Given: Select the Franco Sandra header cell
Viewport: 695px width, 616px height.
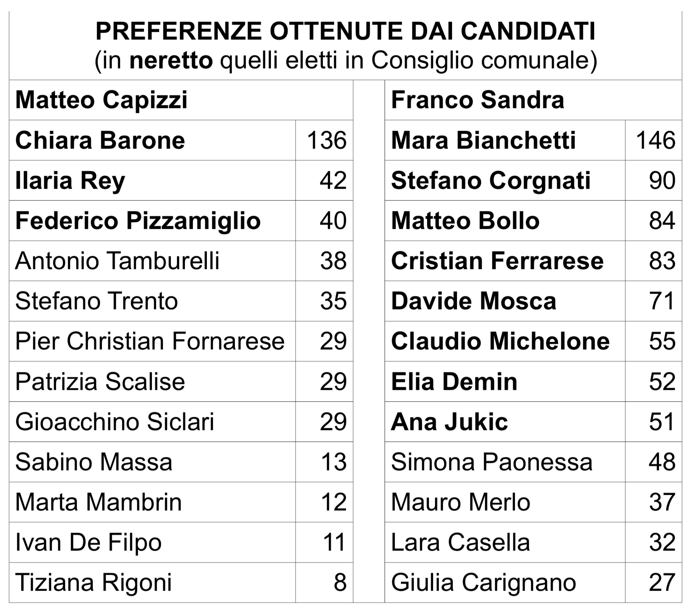Looking at the screenshot, I should click(477, 100).
